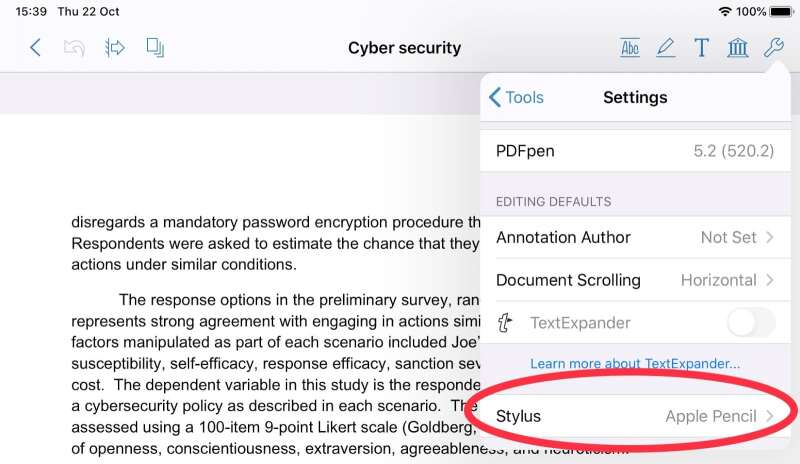Open the Annotation Author setting
The height and width of the screenshot is (464, 800).
pyautogui.click(x=635, y=237)
